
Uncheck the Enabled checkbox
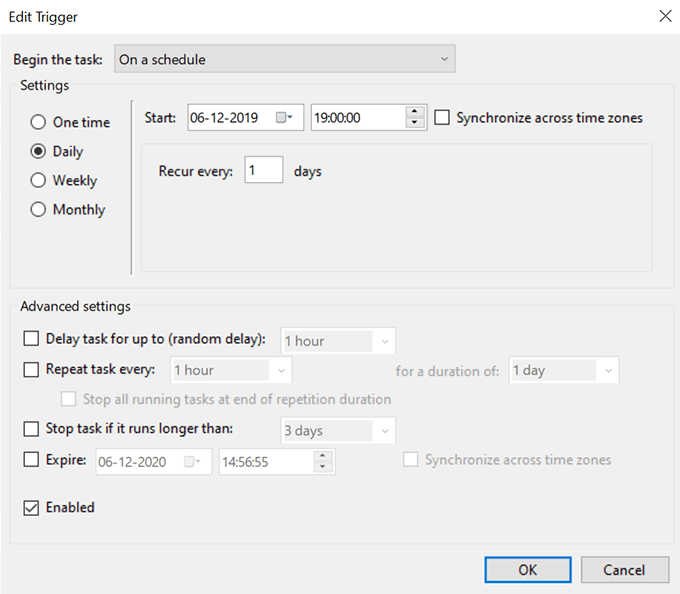click(31, 508)
